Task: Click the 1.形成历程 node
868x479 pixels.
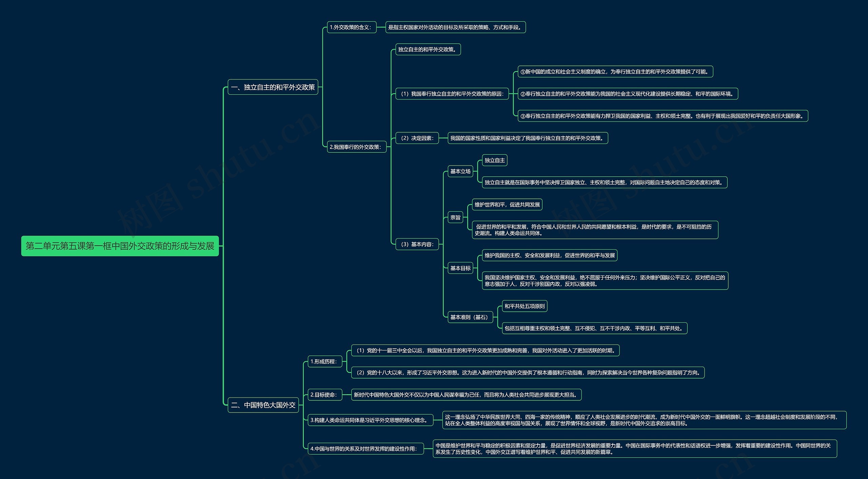Action: pyautogui.click(x=325, y=362)
